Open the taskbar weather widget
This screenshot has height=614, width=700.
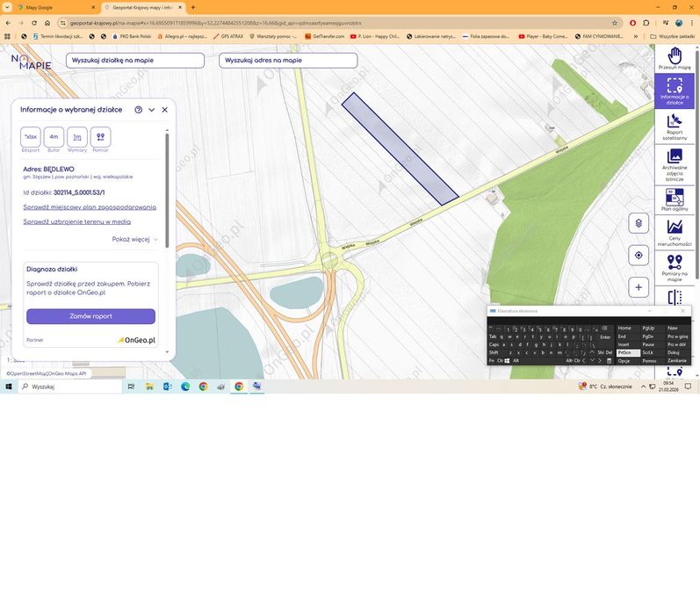coord(605,386)
